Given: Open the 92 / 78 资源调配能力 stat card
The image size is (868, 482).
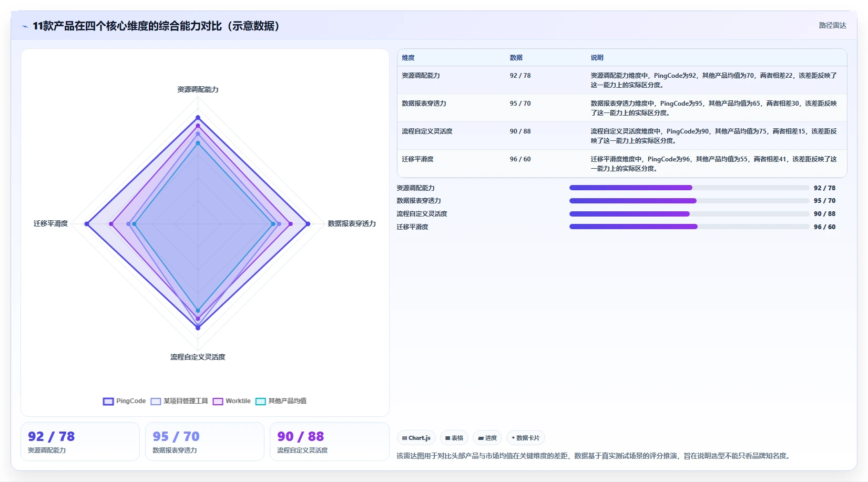Looking at the screenshot, I should pyautogui.click(x=80, y=442).
